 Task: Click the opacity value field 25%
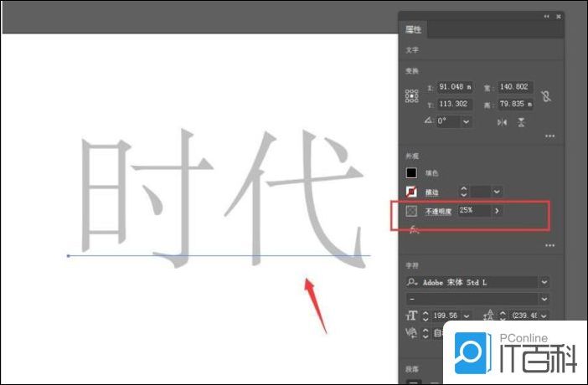(475, 210)
